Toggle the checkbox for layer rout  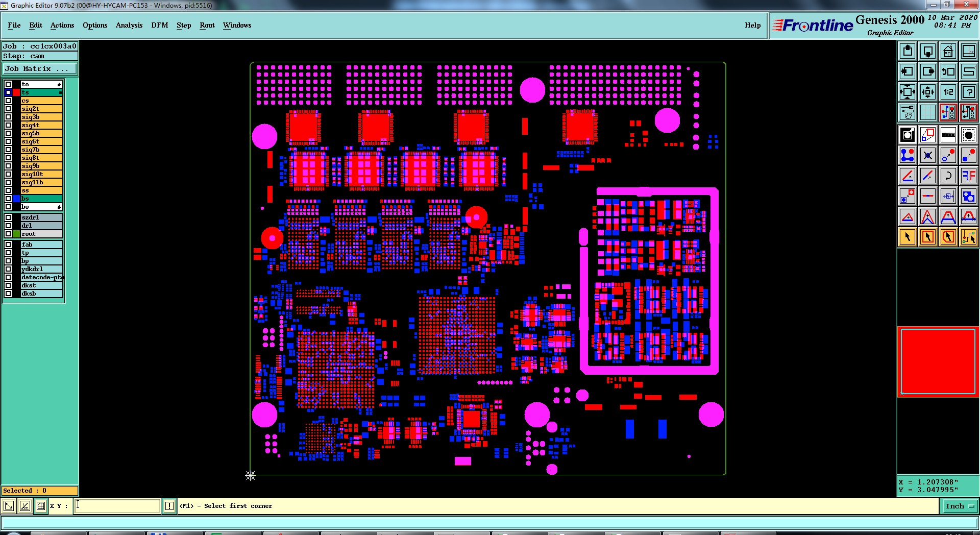[8, 234]
